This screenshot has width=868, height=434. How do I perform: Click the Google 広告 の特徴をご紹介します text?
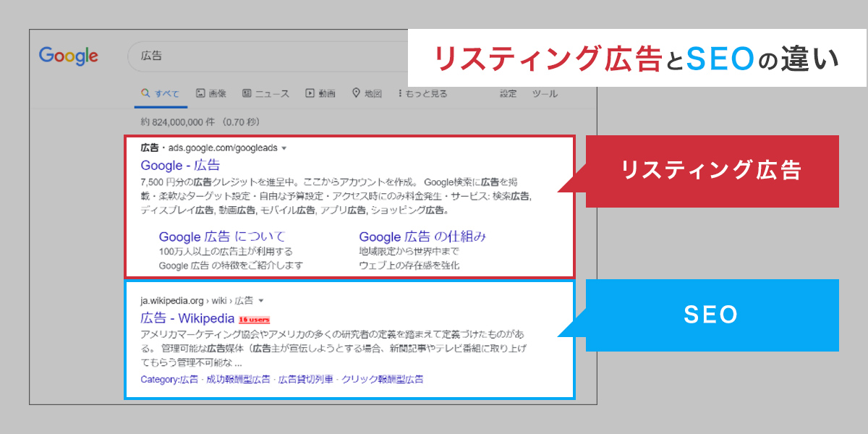click(231, 265)
